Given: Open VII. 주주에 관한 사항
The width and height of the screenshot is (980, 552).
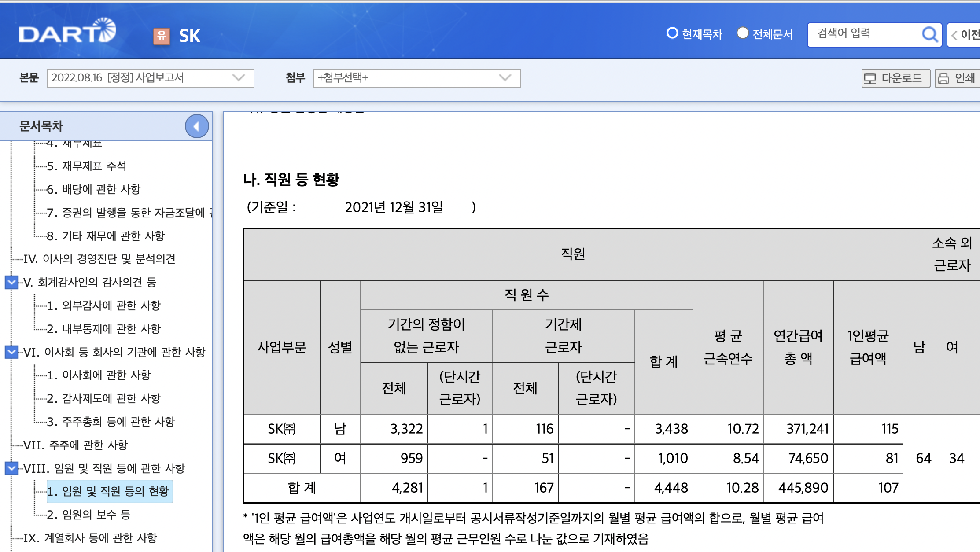Looking at the screenshot, I should coord(75,445).
